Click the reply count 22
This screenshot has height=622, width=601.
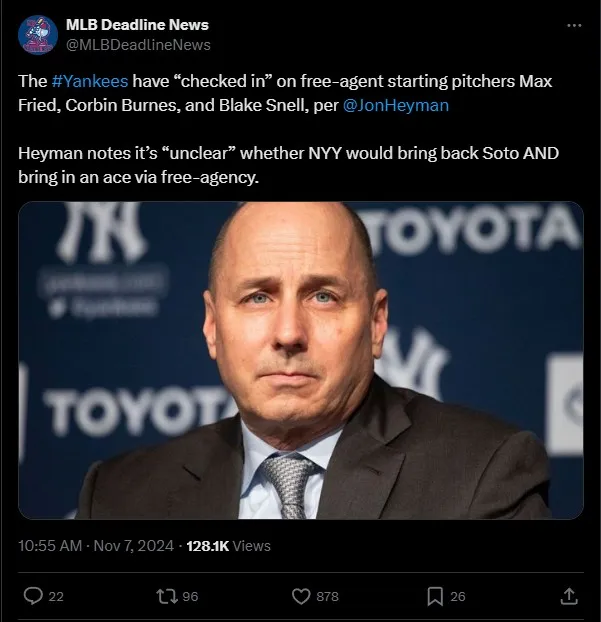pos(56,597)
